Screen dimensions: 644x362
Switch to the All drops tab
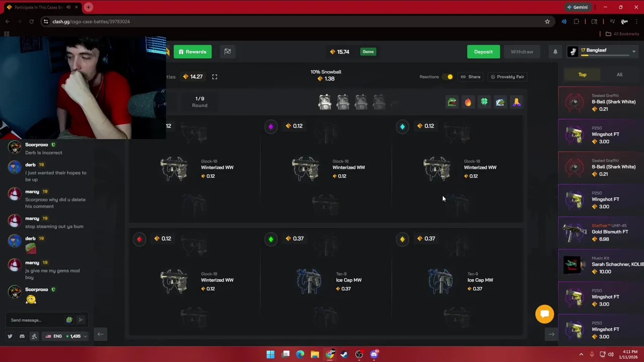click(619, 74)
